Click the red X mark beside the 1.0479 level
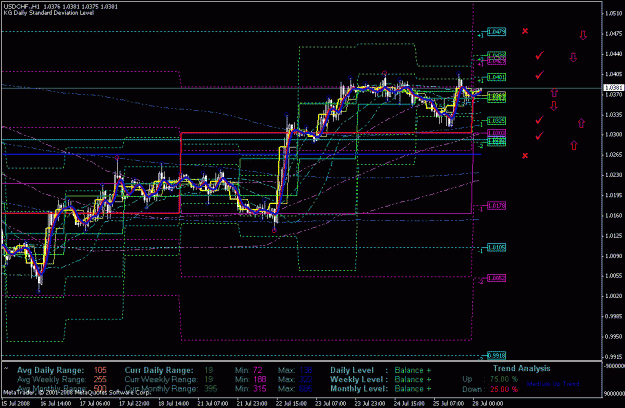The width and height of the screenshot is (625, 408). (x=525, y=31)
